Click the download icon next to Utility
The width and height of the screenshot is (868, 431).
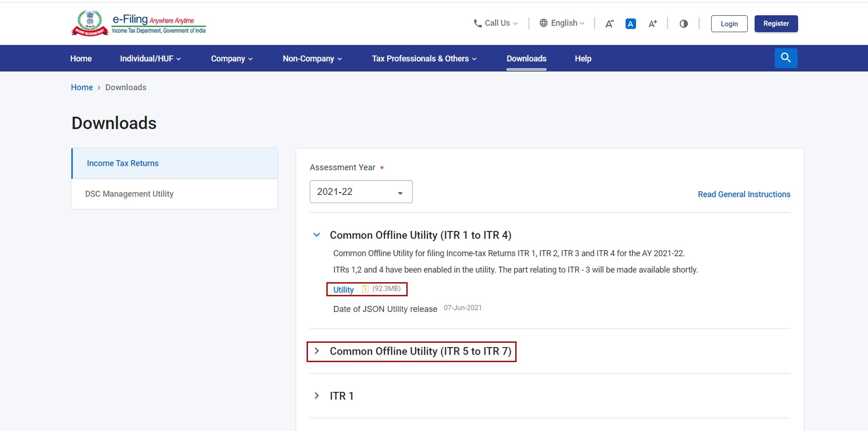click(365, 289)
